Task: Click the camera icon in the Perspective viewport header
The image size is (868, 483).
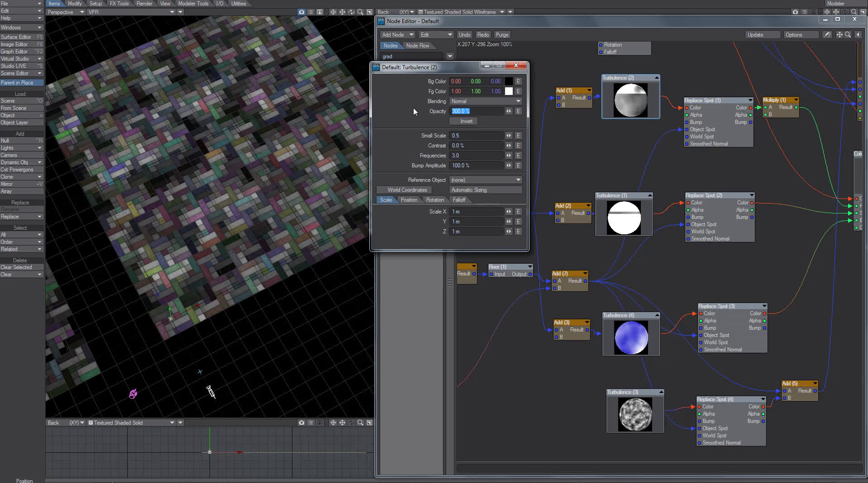Action: (x=301, y=12)
